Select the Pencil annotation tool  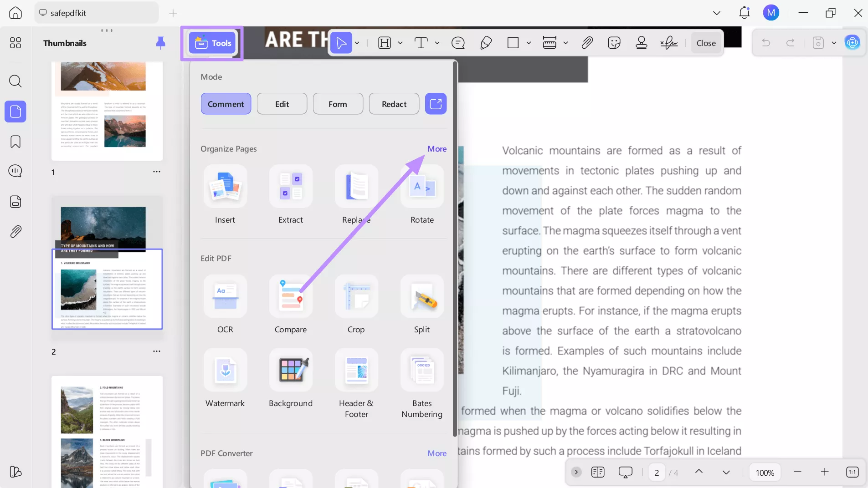click(486, 43)
